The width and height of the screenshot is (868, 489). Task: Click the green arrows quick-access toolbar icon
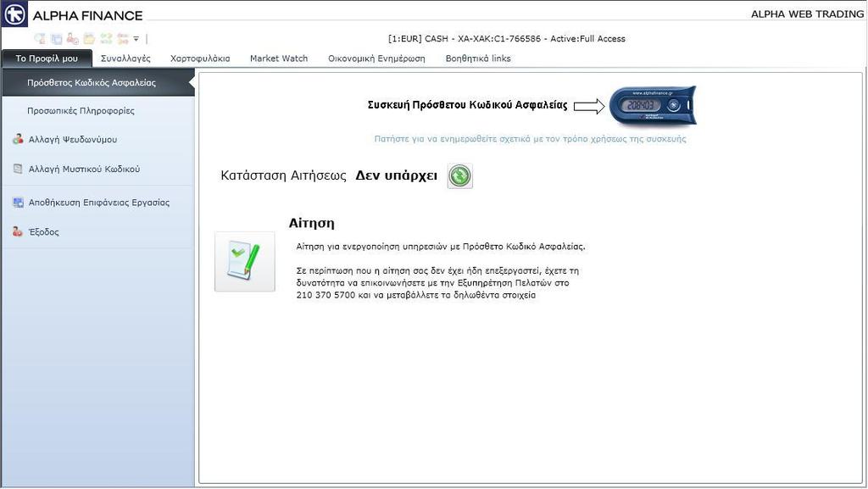[x=106, y=39]
